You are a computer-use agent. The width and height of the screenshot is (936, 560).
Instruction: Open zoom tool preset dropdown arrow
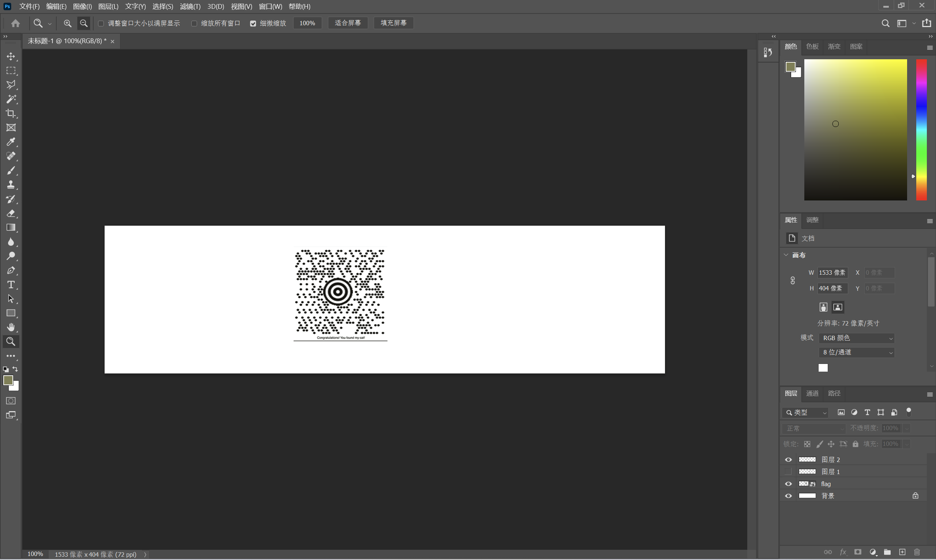click(x=50, y=24)
